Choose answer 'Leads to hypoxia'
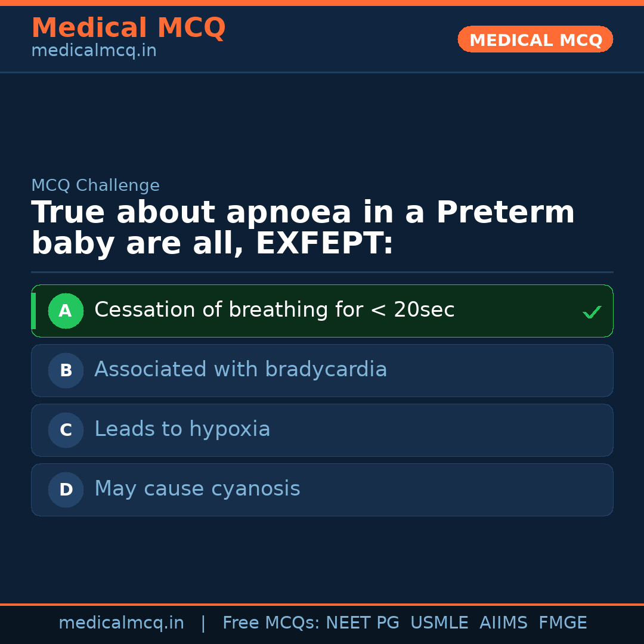 pos(182,429)
